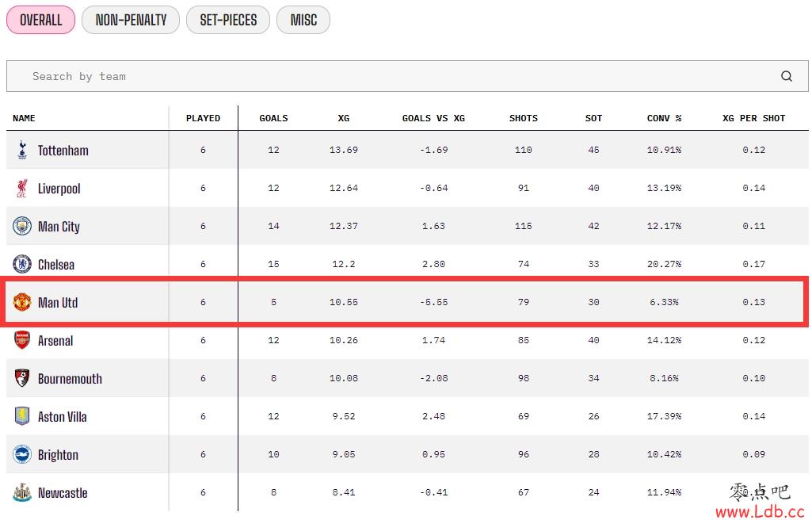This screenshot has height=520, width=812.
Task: Click the Newcastle club crest
Action: pos(21,492)
